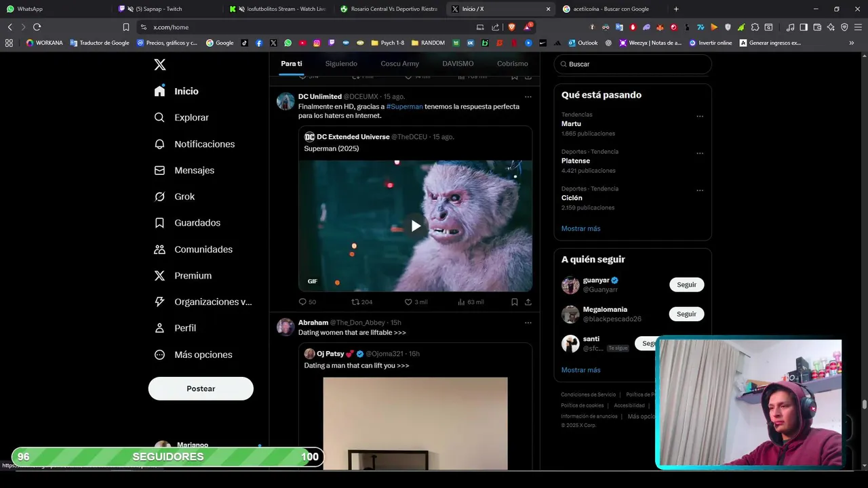The width and height of the screenshot is (868, 488).
Task: Open a new browser tab
Action: [x=676, y=9]
